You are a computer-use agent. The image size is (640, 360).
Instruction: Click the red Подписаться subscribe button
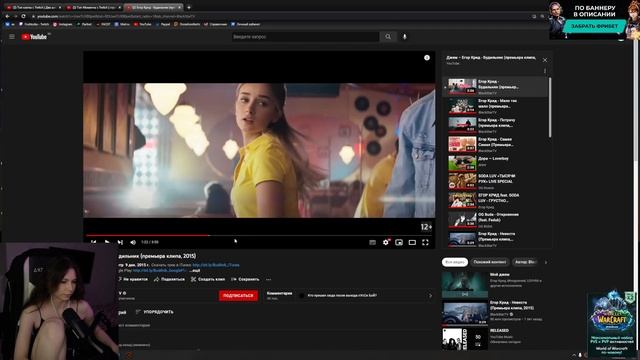[x=238, y=296]
